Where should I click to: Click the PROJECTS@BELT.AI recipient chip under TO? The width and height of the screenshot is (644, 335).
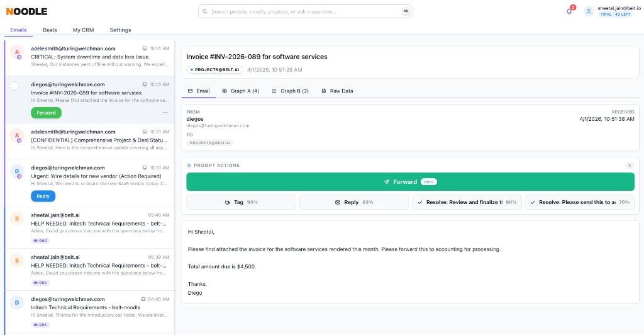(x=210, y=143)
